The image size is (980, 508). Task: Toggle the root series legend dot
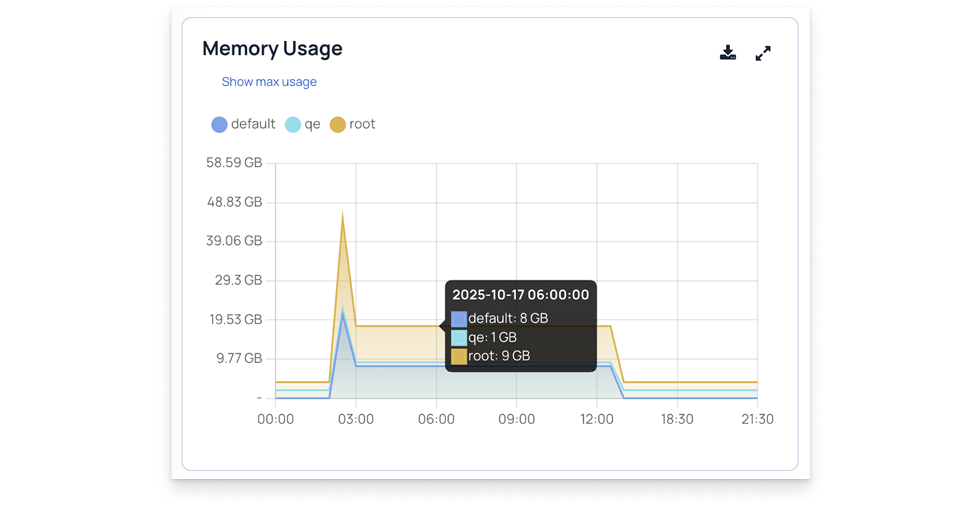[x=337, y=125]
